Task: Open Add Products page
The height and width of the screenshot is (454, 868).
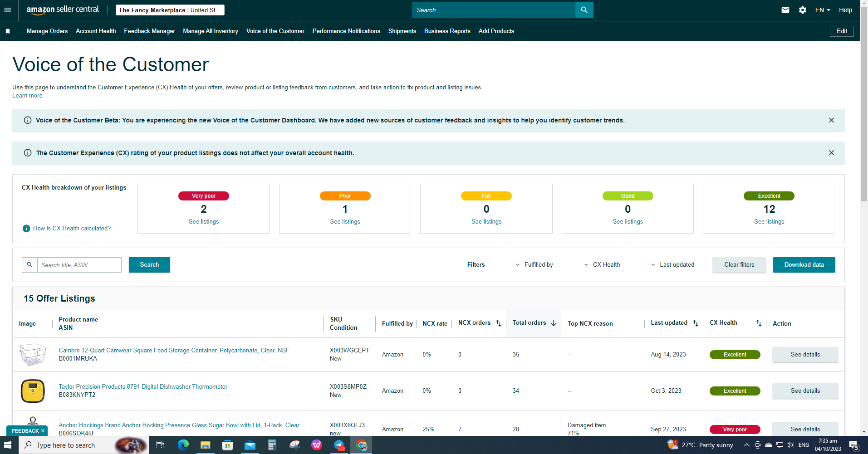Action: click(x=496, y=31)
